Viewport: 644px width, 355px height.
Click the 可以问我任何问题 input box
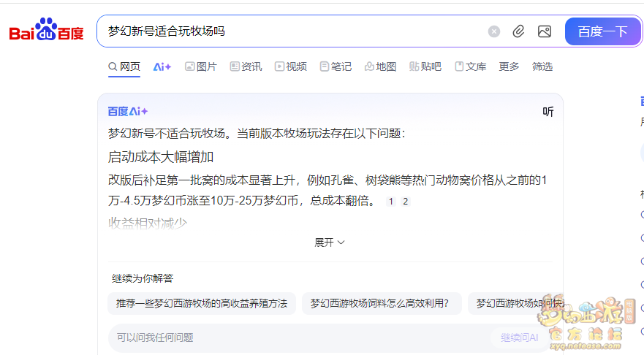tap(300, 337)
